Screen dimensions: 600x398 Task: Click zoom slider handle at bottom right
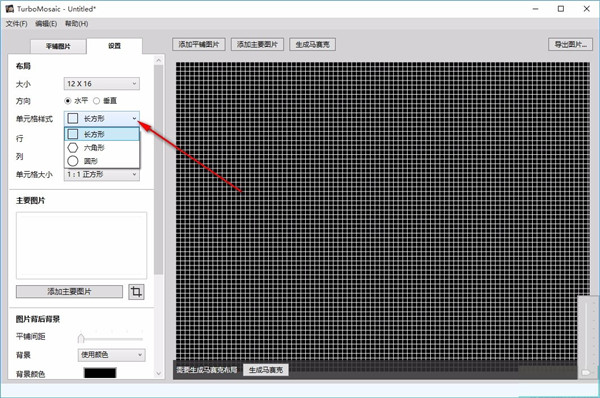click(x=585, y=372)
